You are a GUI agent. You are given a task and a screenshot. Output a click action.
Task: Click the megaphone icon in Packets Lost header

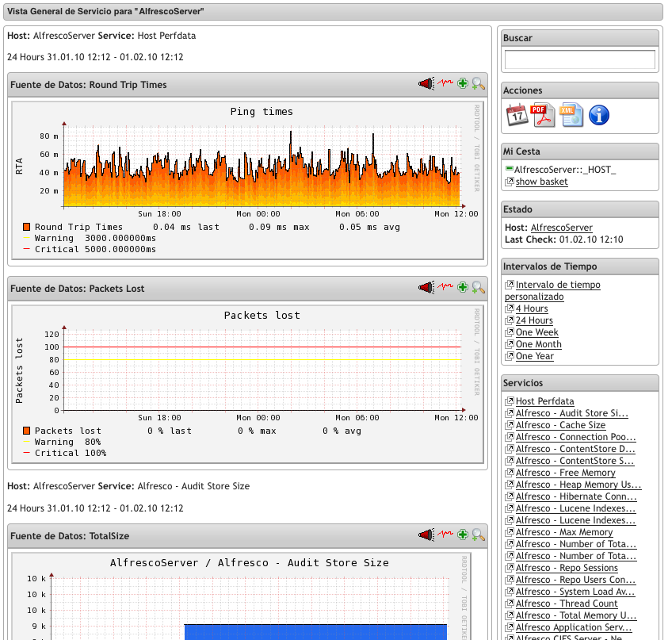coord(426,287)
